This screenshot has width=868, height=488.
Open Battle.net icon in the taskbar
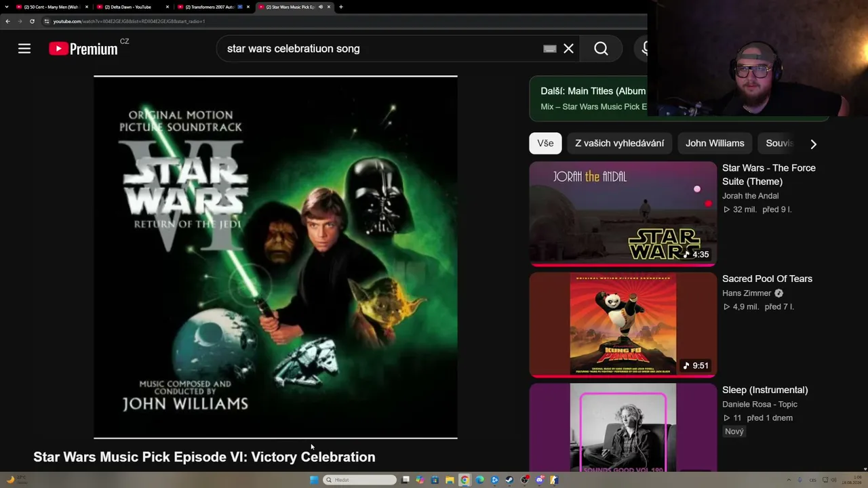[494, 480]
